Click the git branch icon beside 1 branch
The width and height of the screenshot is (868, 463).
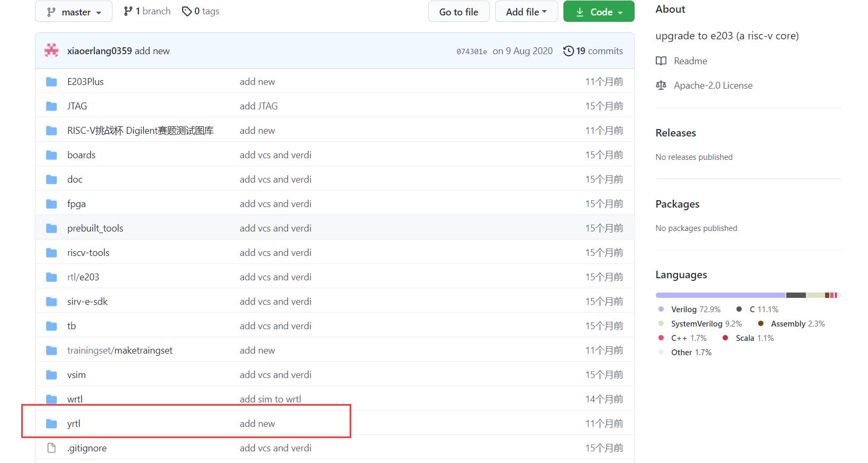click(x=128, y=11)
